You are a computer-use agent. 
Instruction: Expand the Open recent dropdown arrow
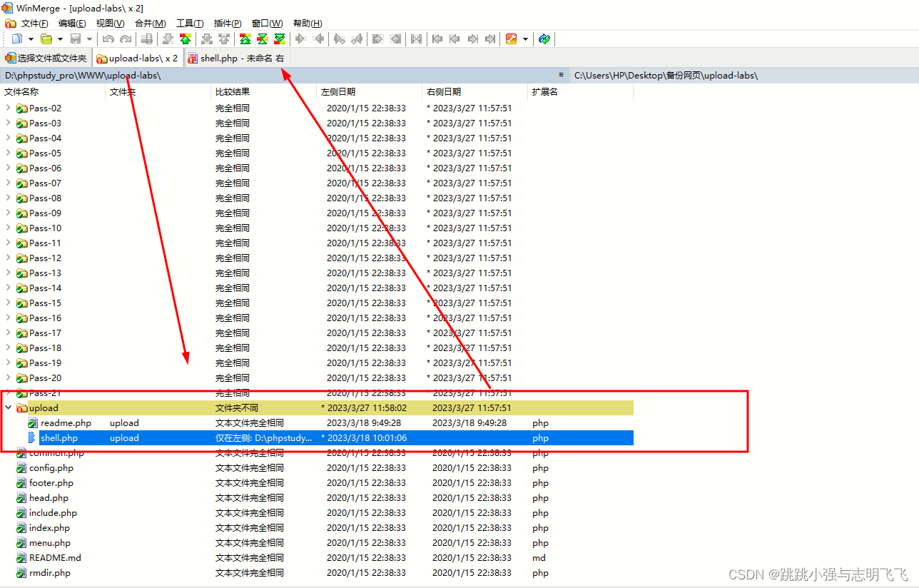(x=60, y=39)
